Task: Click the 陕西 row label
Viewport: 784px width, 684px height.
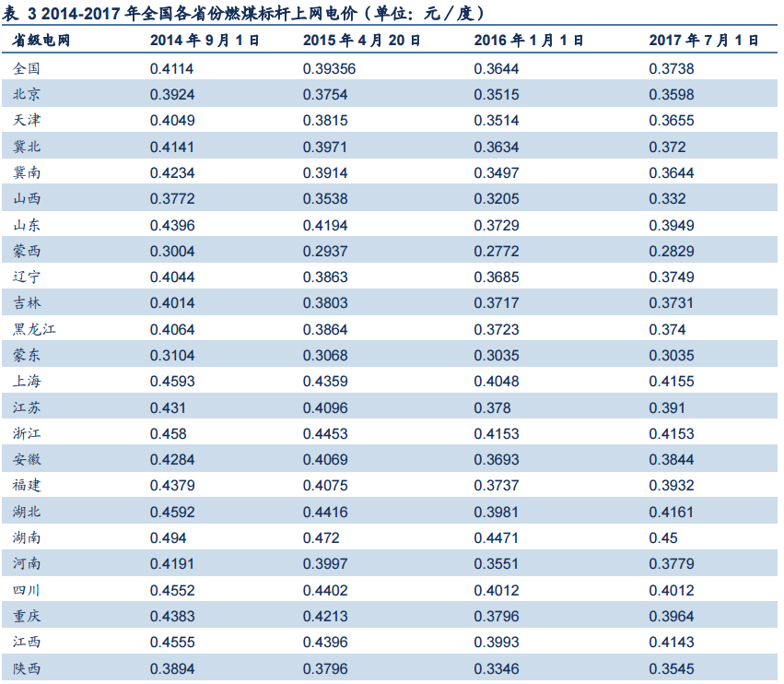Action: [28, 668]
